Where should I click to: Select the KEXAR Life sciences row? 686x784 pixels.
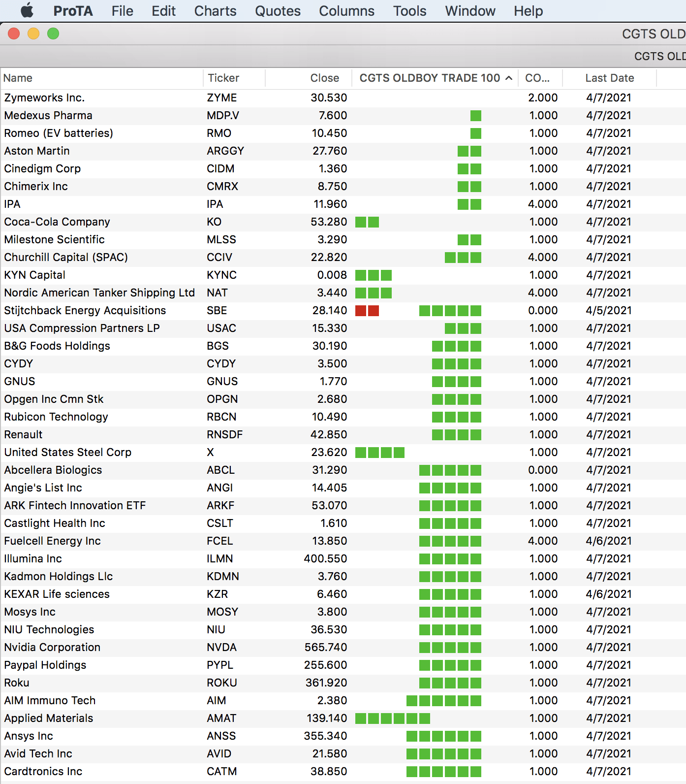[343, 594]
